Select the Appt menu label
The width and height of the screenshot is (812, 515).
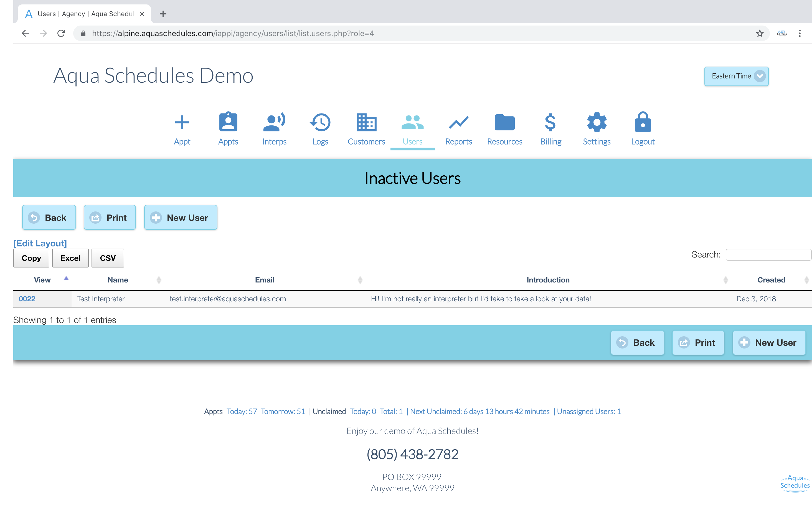click(182, 142)
